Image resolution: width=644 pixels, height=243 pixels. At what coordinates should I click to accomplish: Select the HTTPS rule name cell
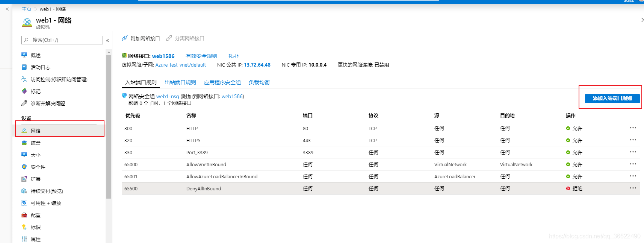click(x=194, y=140)
